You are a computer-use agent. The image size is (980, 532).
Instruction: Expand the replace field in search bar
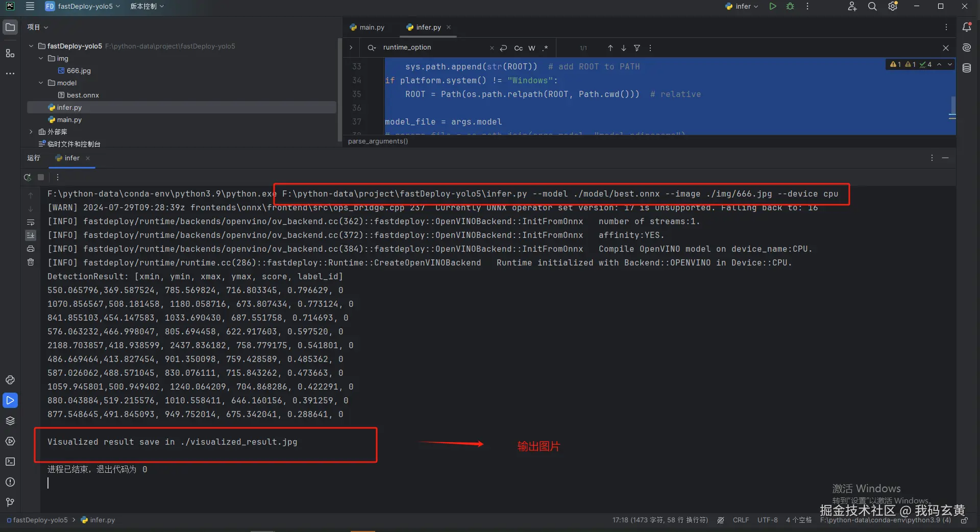click(x=351, y=47)
